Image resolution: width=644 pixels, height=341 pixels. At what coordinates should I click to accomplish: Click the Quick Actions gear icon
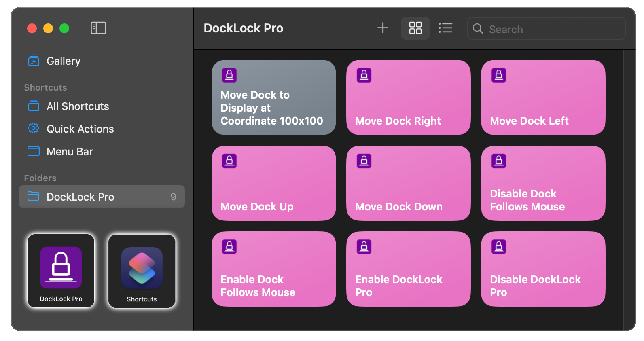click(34, 129)
